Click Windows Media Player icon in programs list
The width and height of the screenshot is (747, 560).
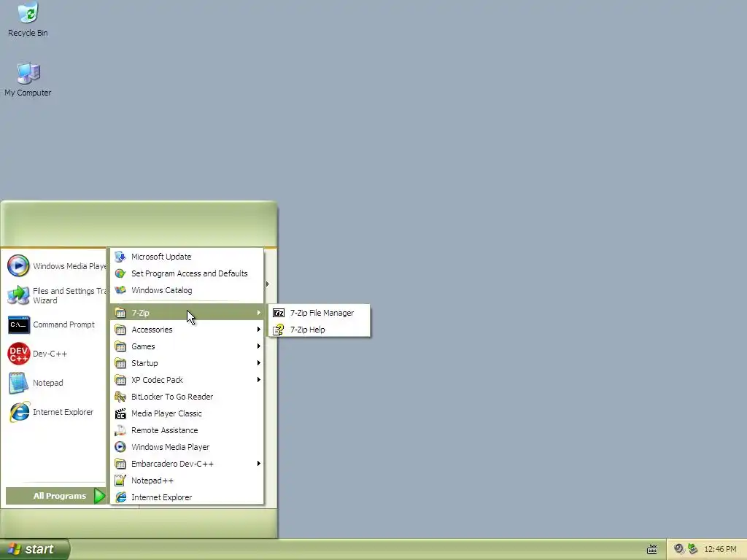point(120,447)
